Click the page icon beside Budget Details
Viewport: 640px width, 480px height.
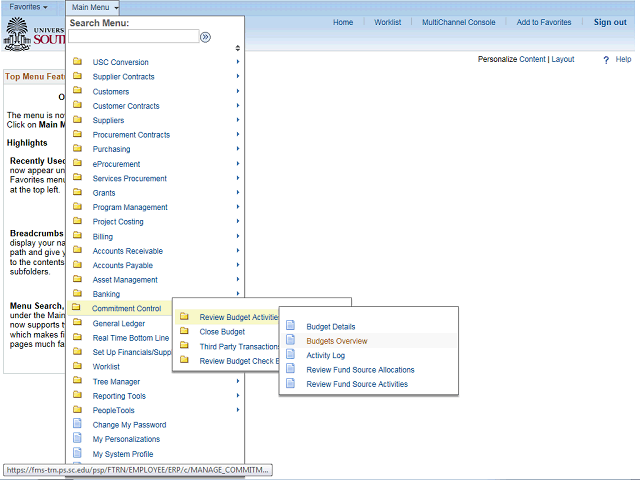tap(290, 325)
